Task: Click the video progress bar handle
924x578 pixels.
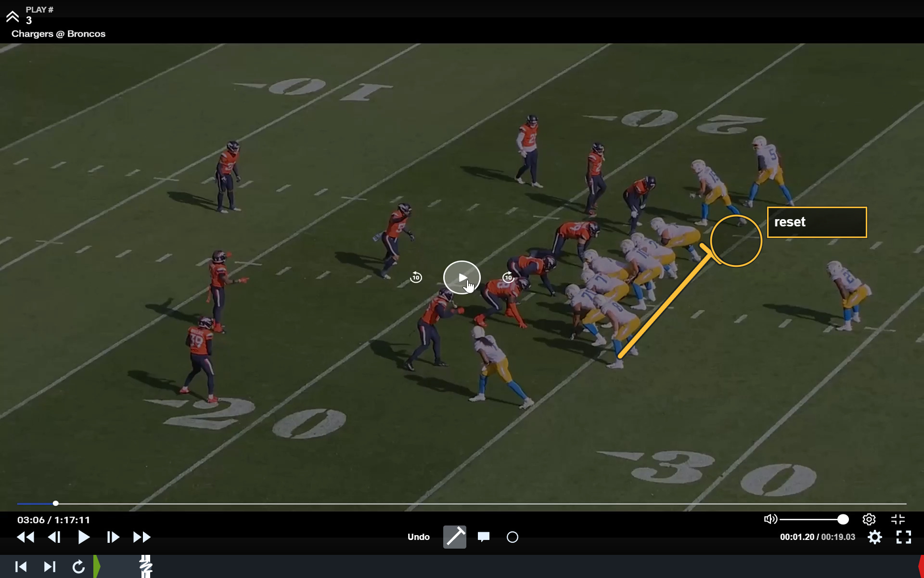Action: (x=56, y=503)
